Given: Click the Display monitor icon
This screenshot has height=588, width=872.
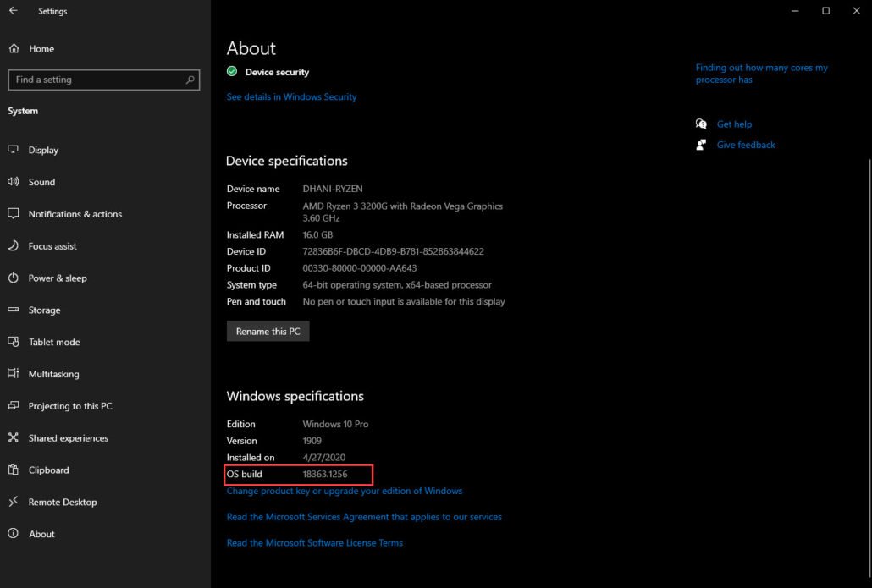Looking at the screenshot, I should click(14, 149).
